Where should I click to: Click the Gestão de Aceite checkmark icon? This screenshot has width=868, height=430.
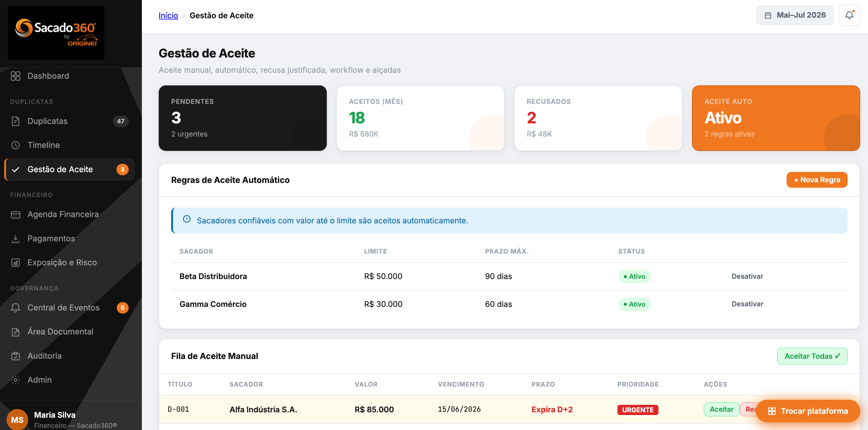click(16, 169)
